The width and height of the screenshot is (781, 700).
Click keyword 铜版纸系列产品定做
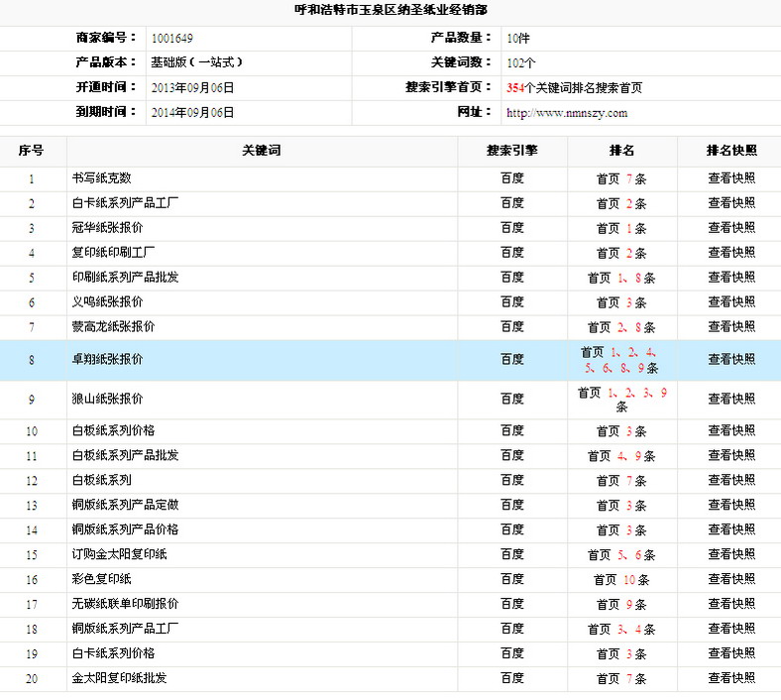pyautogui.click(x=125, y=506)
